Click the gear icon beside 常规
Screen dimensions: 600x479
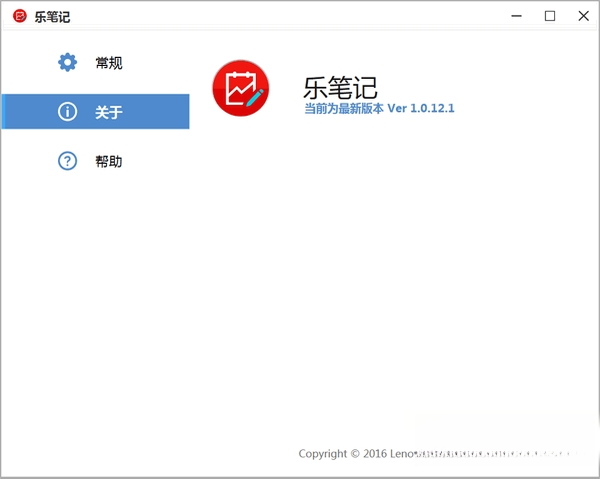[67, 62]
